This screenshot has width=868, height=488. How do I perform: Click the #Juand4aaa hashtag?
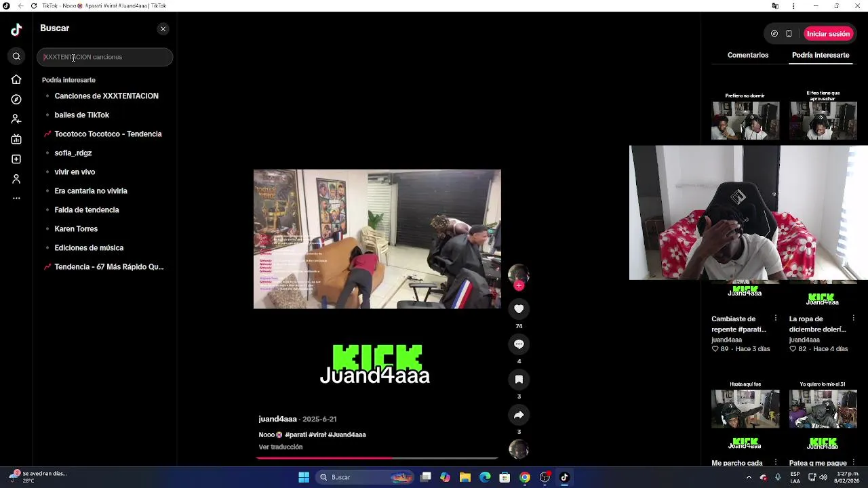pos(347,435)
